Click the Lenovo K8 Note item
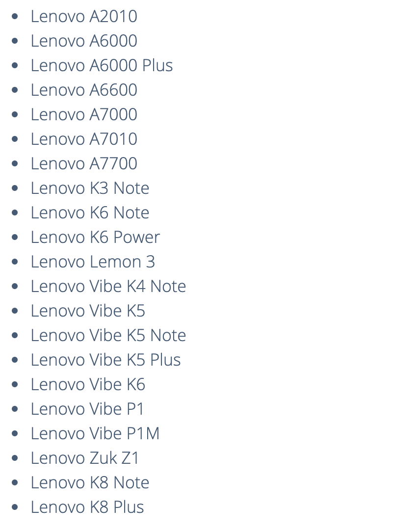 (x=90, y=482)
